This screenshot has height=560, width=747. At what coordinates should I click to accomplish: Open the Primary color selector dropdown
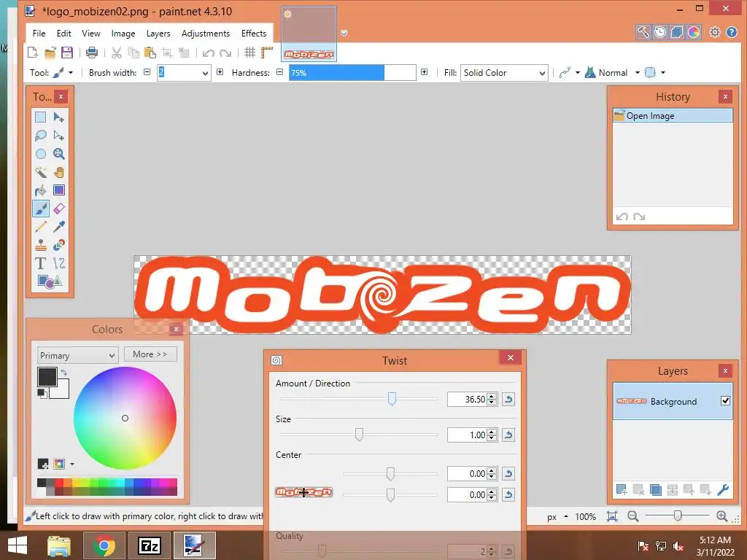[77, 356]
